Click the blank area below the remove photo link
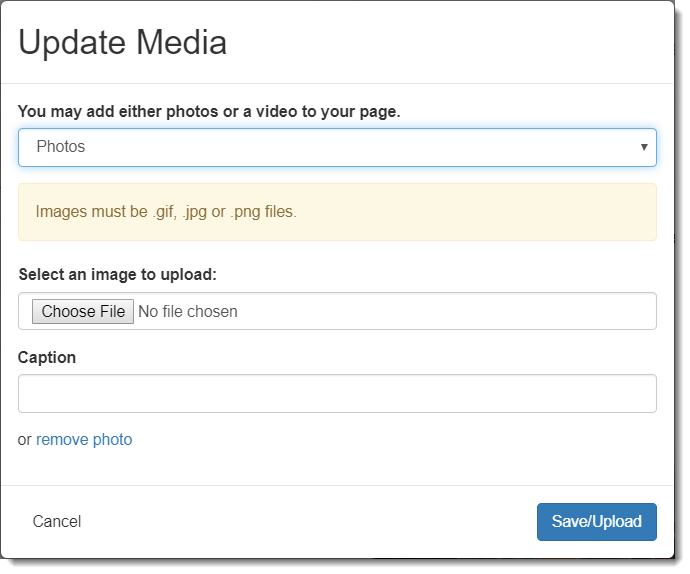 [337, 467]
